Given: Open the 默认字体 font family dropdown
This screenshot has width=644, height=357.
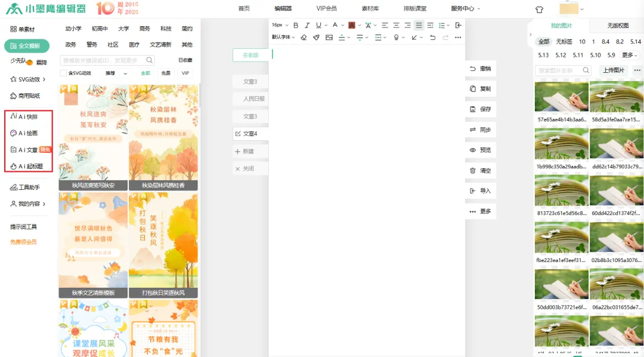Looking at the screenshot, I should coord(281,38).
